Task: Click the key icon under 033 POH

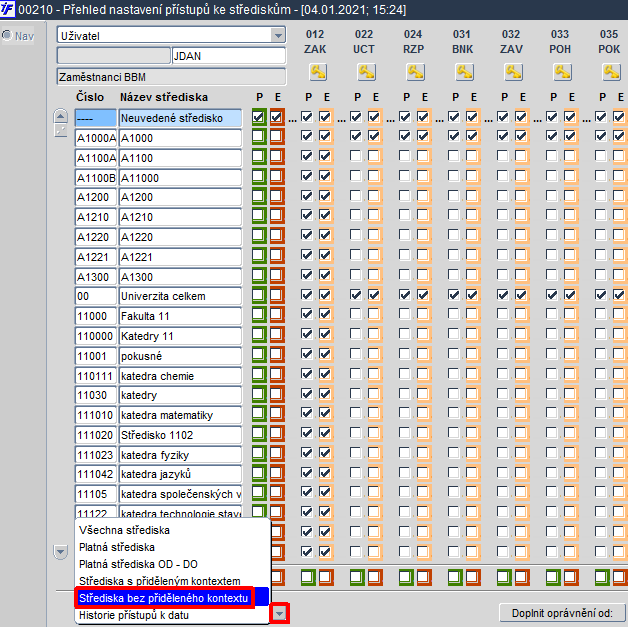Action: coord(562,72)
